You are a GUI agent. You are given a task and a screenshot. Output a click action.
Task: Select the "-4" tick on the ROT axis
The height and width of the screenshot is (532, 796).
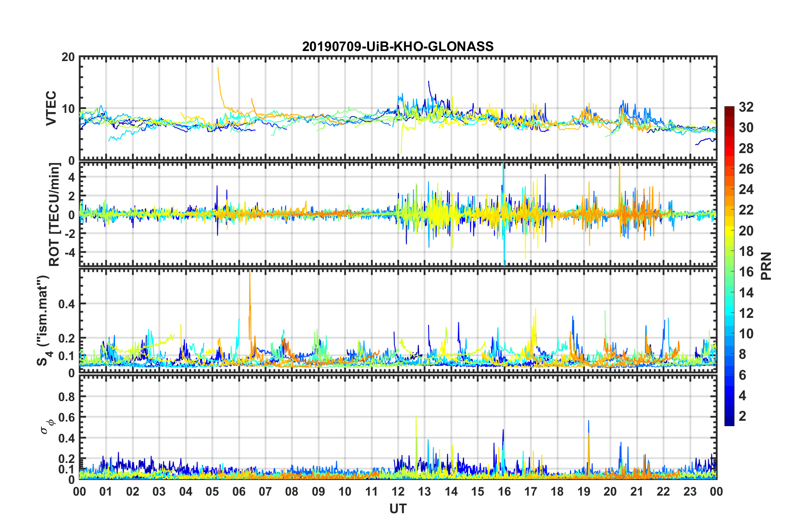click(69, 252)
